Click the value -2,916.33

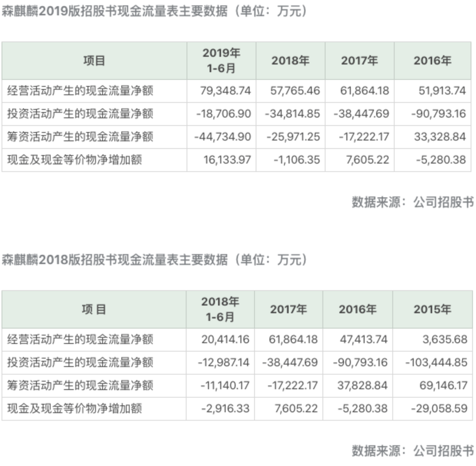coord(225,408)
